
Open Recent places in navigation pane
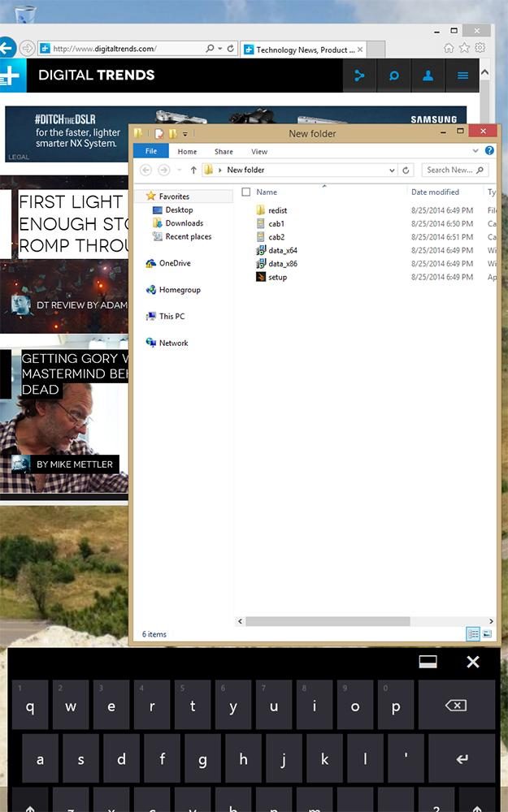click(x=189, y=236)
